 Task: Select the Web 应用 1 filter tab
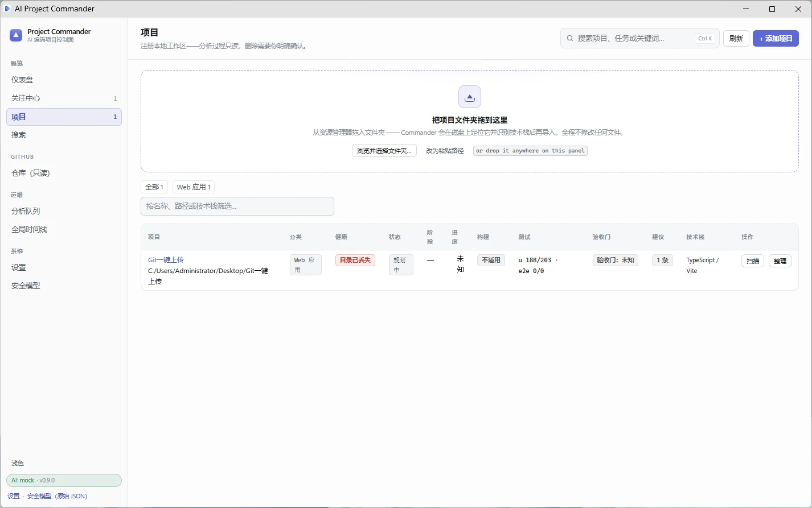tap(194, 187)
